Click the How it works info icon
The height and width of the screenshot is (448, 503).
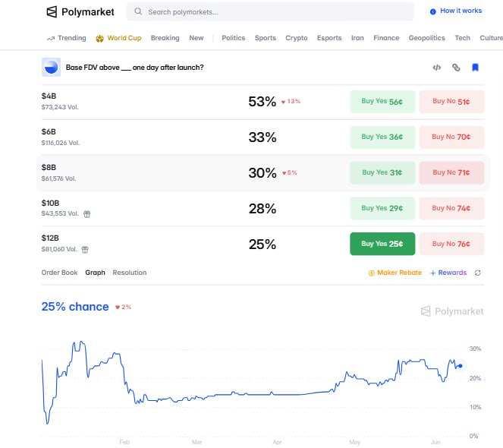pyautogui.click(x=432, y=11)
